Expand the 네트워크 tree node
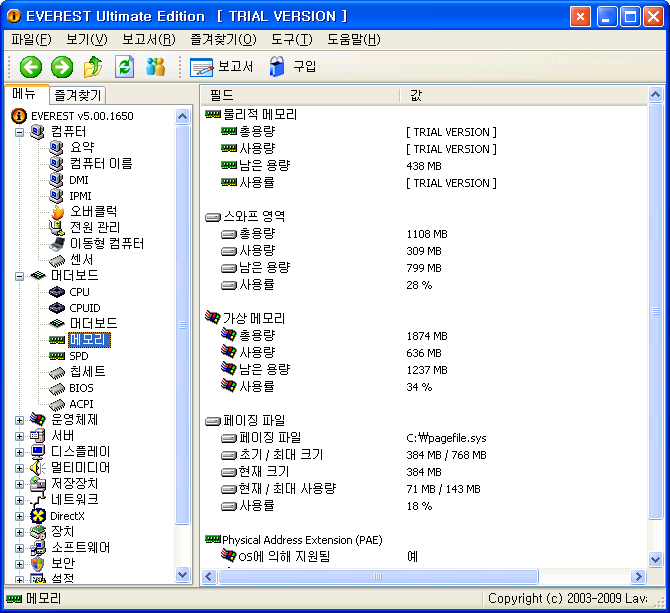This screenshot has height=613, width=670. point(19,500)
